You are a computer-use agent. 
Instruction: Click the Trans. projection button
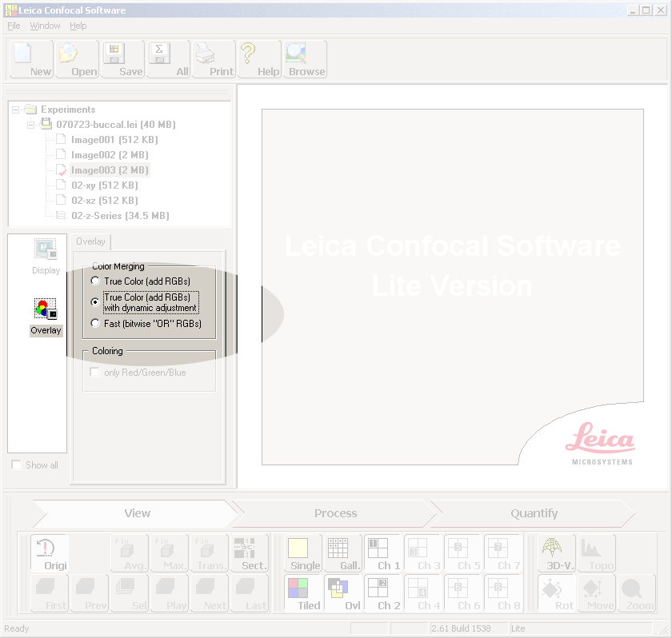click(210, 553)
